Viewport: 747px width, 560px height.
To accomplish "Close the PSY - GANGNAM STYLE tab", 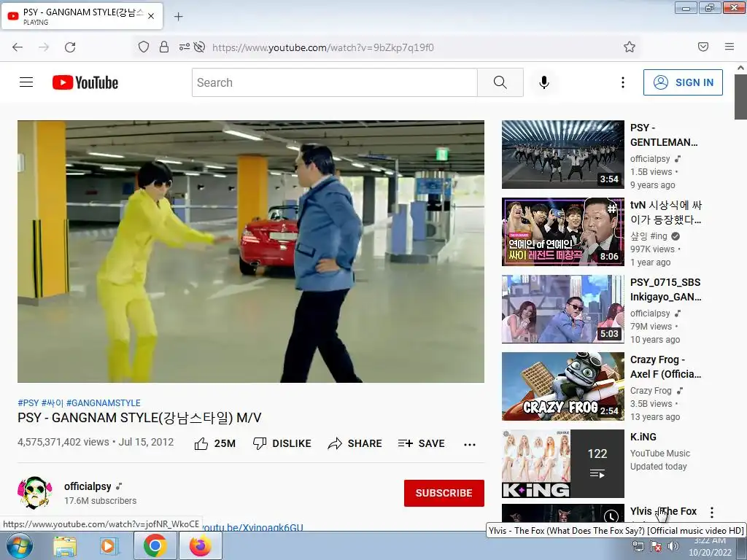I will click(x=151, y=16).
